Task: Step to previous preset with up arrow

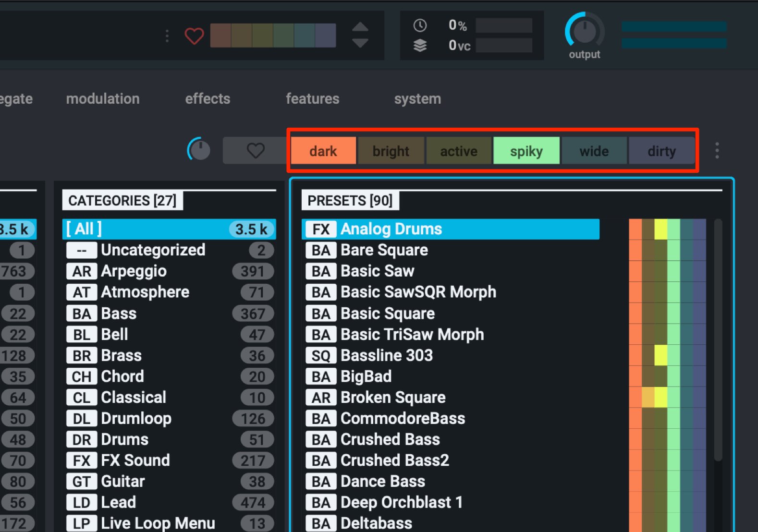Action: (x=360, y=27)
